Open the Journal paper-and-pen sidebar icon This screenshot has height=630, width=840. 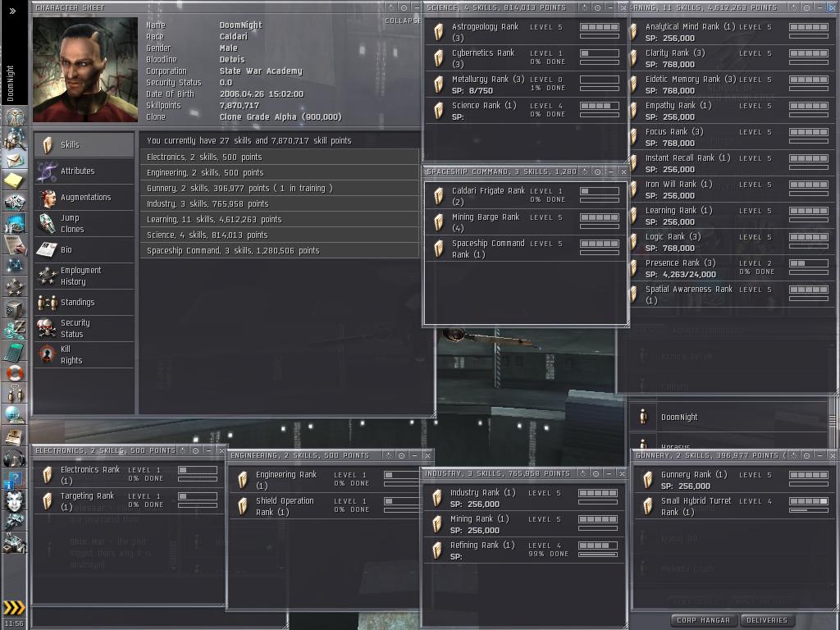tap(14, 244)
